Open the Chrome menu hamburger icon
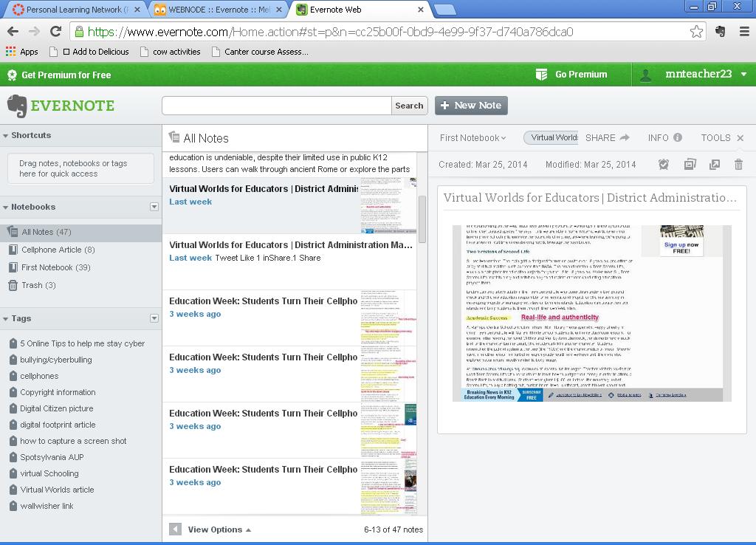The image size is (756, 545). tap(744, 32)
